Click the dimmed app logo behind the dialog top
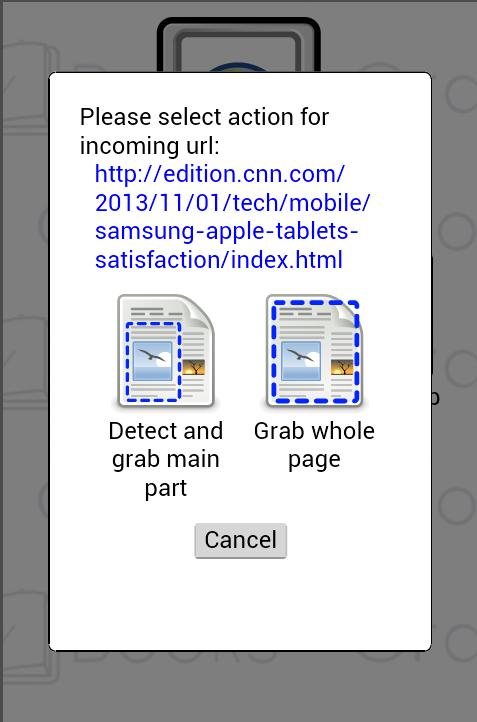Screen dimensions: 477x722 pyautogui.click(x=239, y=45)
